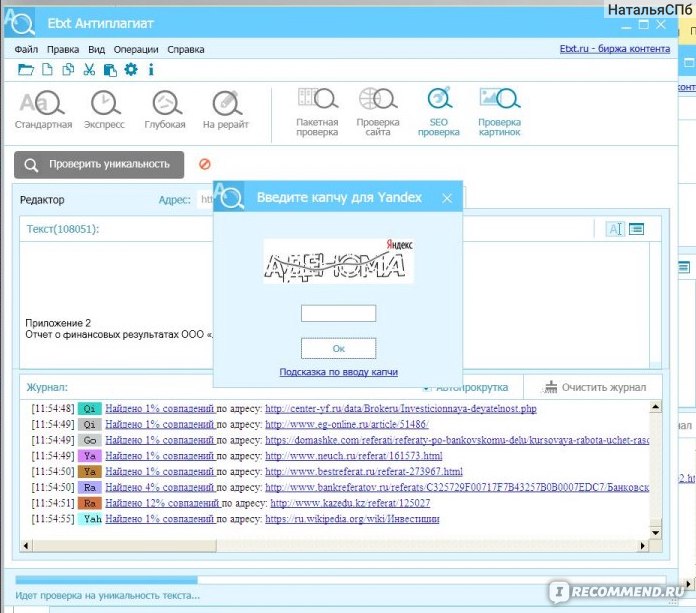Click the red cancel check icon
696x613 pixels.
point(205,164)
